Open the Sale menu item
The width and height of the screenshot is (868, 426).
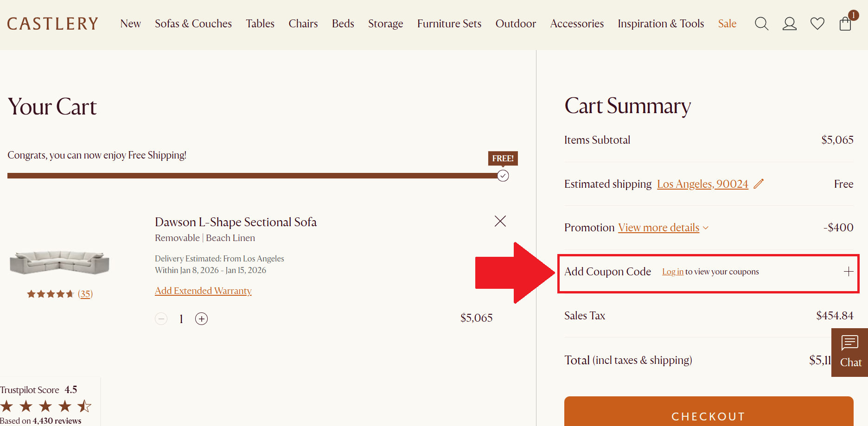click(x=727, y=23)
